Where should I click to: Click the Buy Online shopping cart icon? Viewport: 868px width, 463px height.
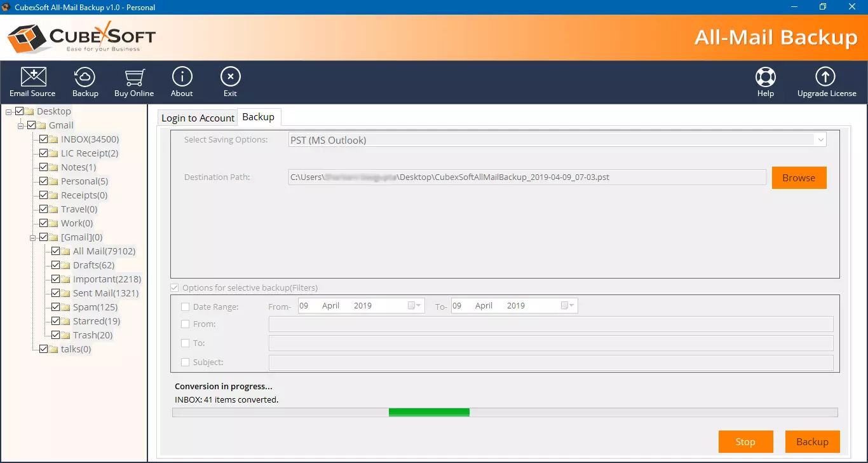(133, 77)
